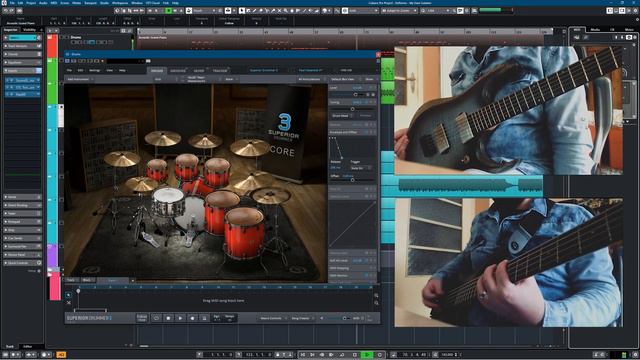The image size is (640, 360).
Task: Open Transport menu in Cubase menu bar
Action: point(90,3)
